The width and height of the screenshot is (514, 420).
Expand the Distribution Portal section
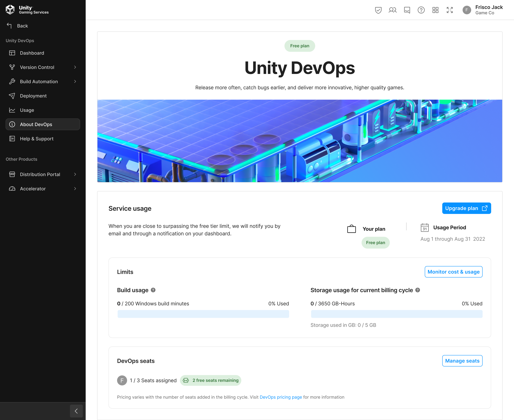tap(75, 174)
